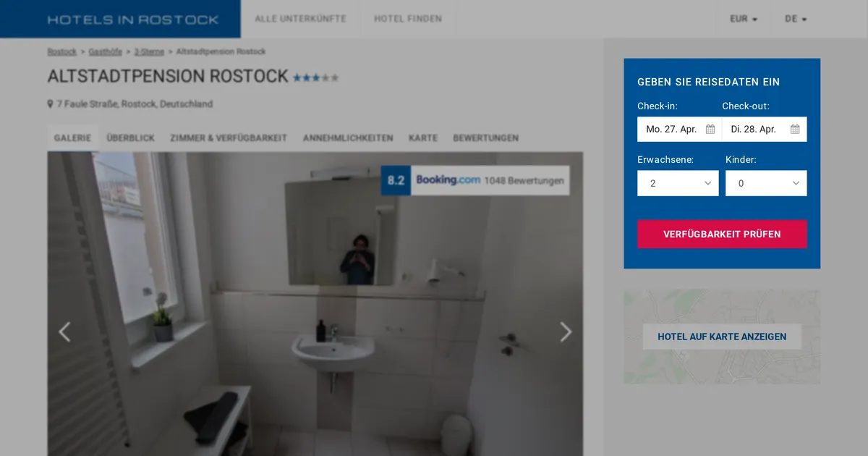Click the previous image arrow in gallery
The width and height of the screenshot is (868, 456).
(x=64, y=332)
